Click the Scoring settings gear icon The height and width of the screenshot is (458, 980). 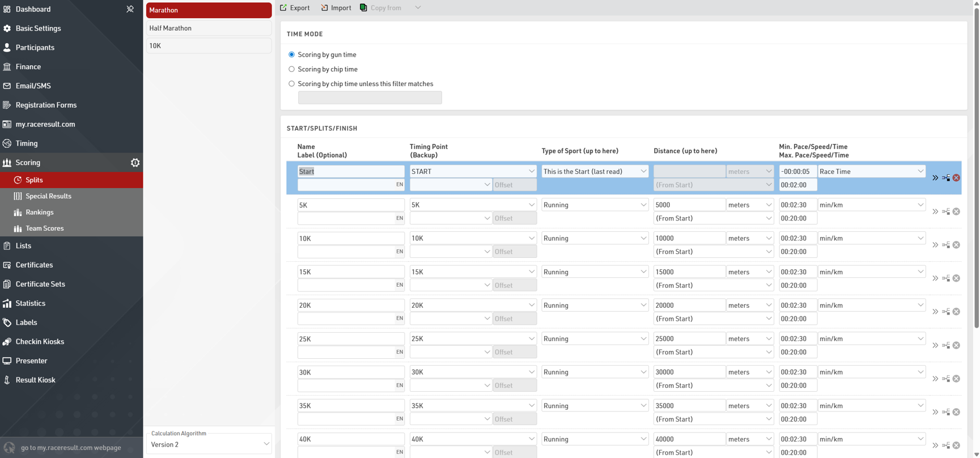pyautogui.click(x=135, y=163)
